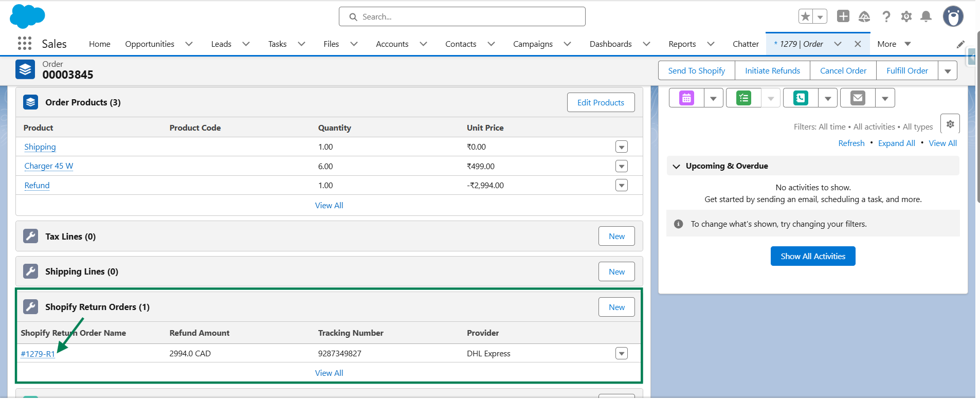Expand the Opportunities nav dropdown chevron
980x400 pixels.
pyautogui.click(x=189, y=44)
